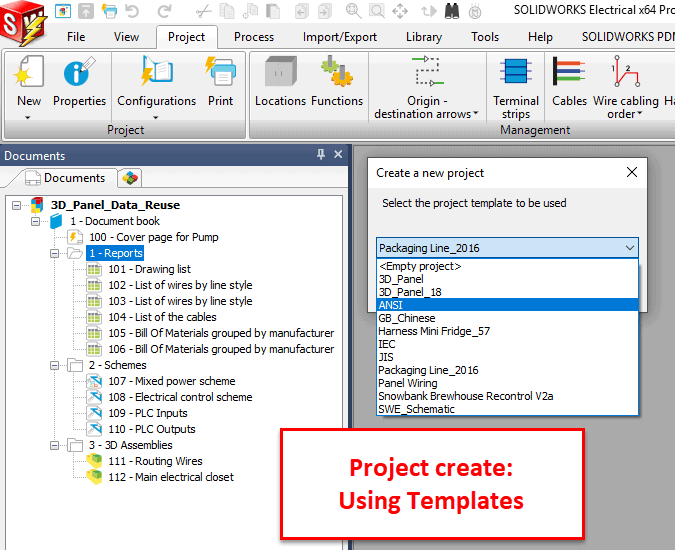Open the Process ribbon tab

coord(254,37)
